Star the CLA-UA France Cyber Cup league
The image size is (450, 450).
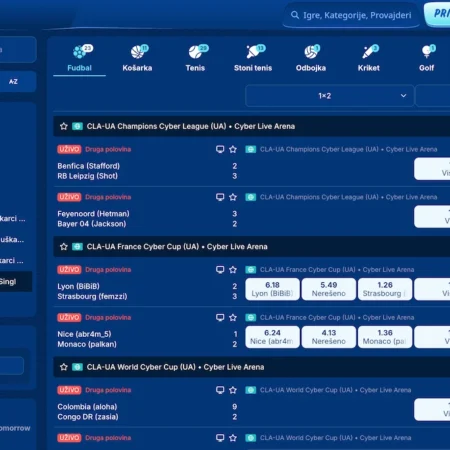(64, 247)
